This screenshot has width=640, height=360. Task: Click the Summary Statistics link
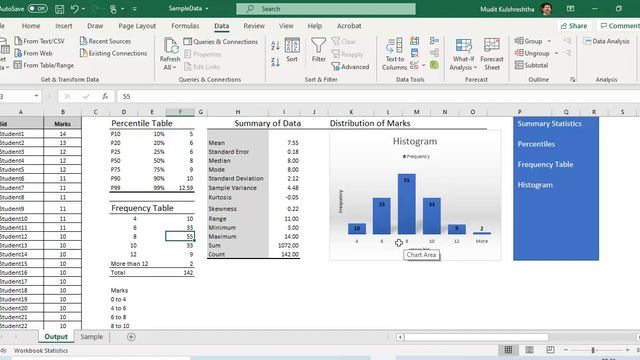pos(549,124)
